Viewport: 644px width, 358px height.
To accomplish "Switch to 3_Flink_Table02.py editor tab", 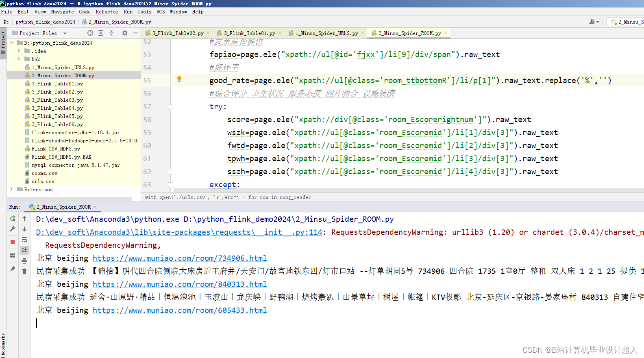I will pos(178,33).
